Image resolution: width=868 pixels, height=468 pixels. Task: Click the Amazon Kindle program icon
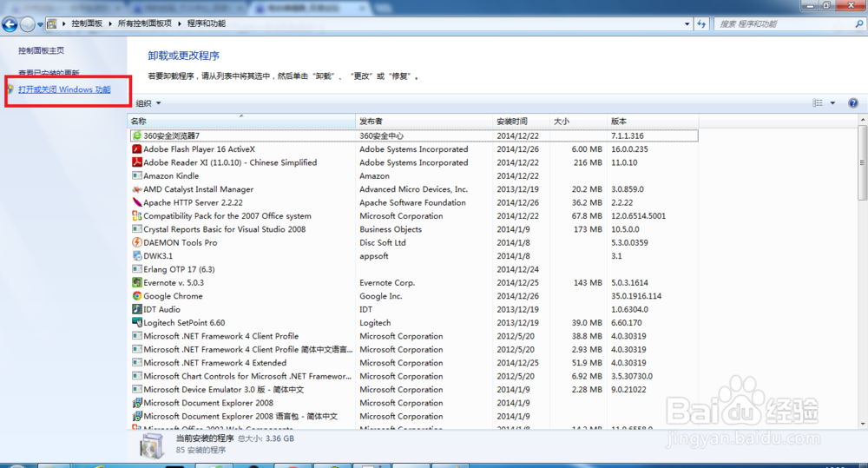pos(137,175)
